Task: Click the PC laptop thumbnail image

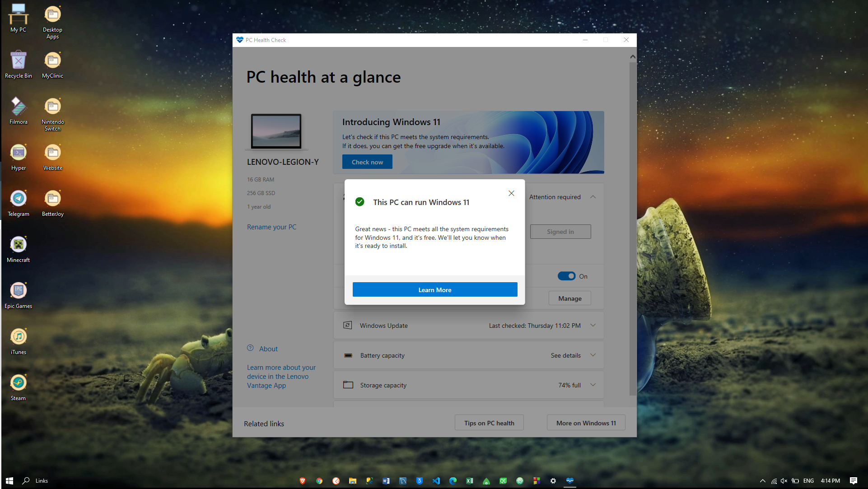Action: pos(276,131)
